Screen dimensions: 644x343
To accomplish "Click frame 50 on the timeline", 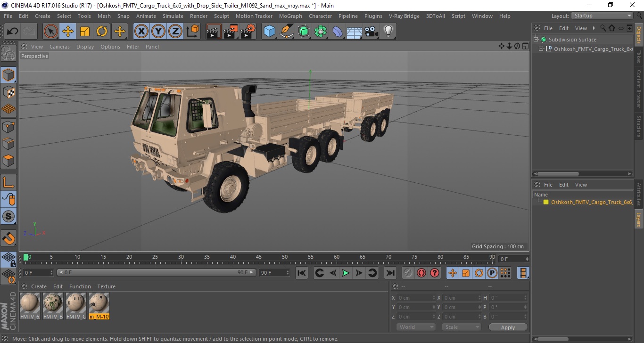I will (x=285, y=257).
